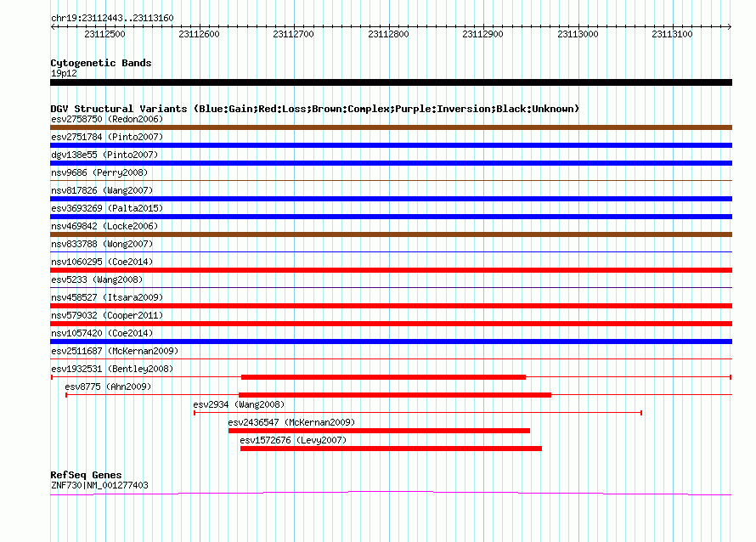Viewport: 756px width, 542px height.
Task: Click the left arrow end of the ruler
Action: tap(53, 26)
